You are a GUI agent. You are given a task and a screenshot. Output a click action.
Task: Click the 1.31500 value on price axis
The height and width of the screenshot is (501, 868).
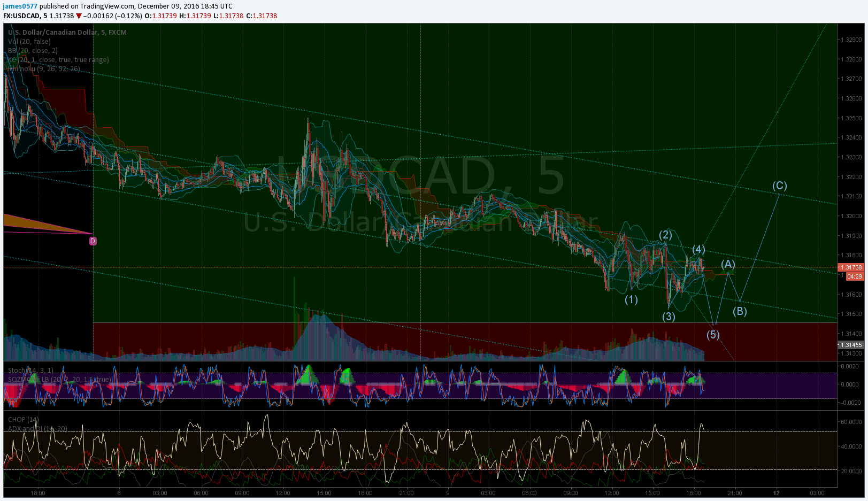851,314
